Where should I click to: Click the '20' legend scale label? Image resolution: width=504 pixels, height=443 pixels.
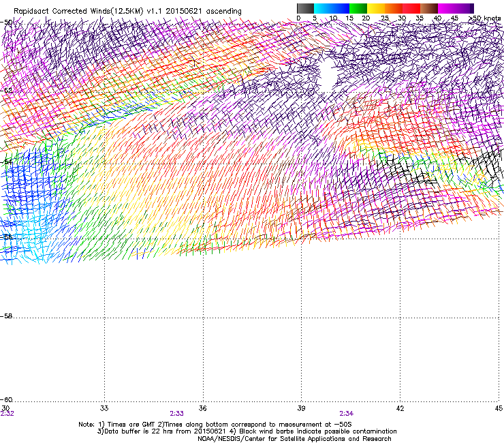[366, 18]
